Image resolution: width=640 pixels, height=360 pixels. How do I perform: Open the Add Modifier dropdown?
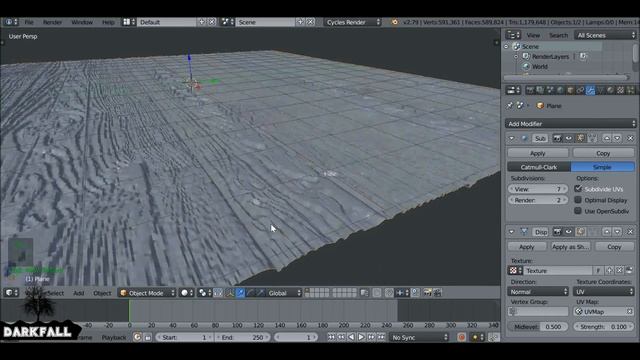[570, 123]
